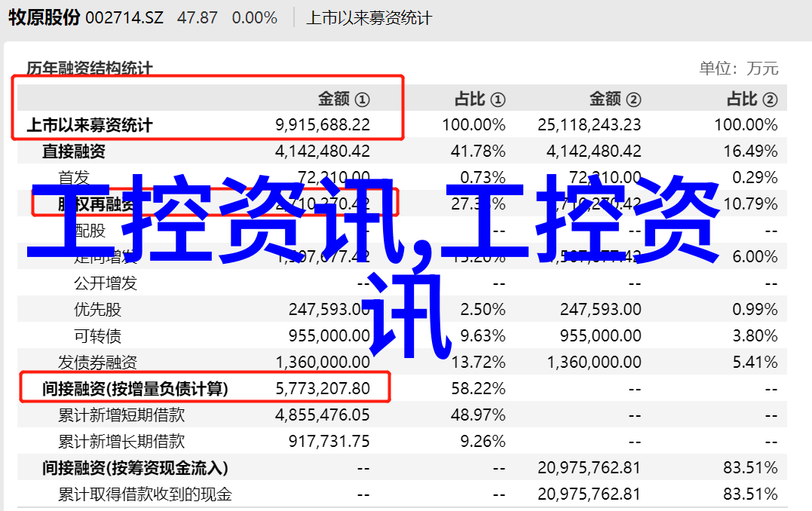Click the 优先股 row label
The image size is (812, 511).
pyautogui.click(x=97, y=310)
